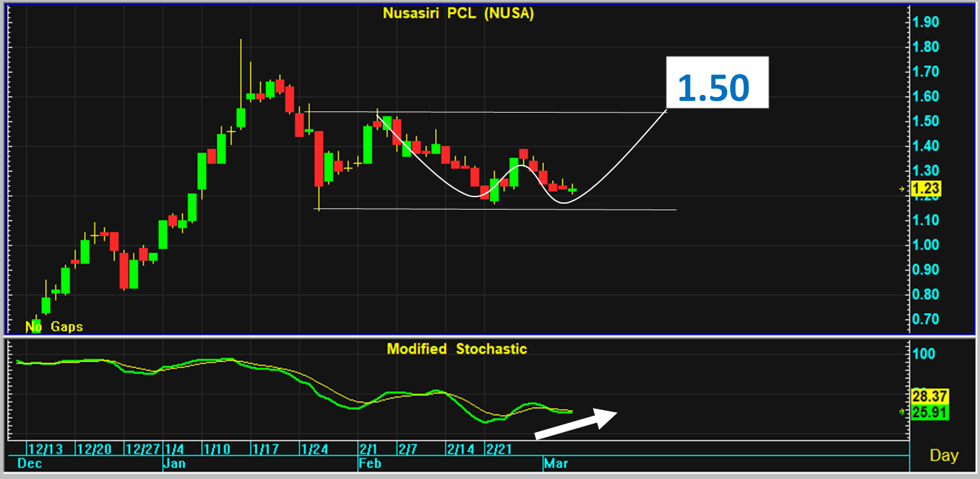Select the Day periodicity label
This screenshot has width=980, height=479.
pyautogui.click(x=944, y=456)
